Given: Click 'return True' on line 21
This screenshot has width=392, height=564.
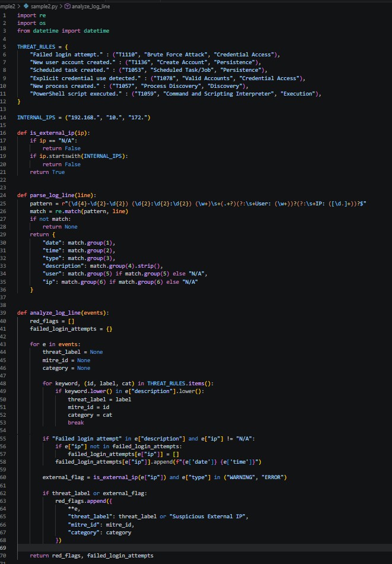Looking at the screenshot, I should coord(47,172).
